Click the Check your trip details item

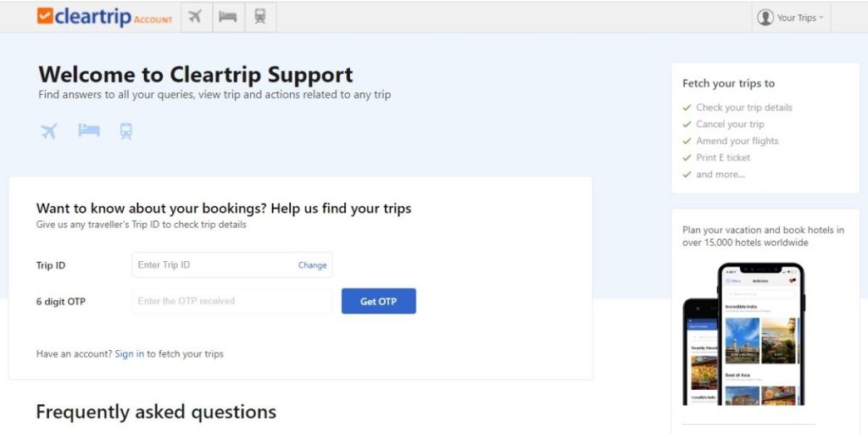(x=743, y=108)
